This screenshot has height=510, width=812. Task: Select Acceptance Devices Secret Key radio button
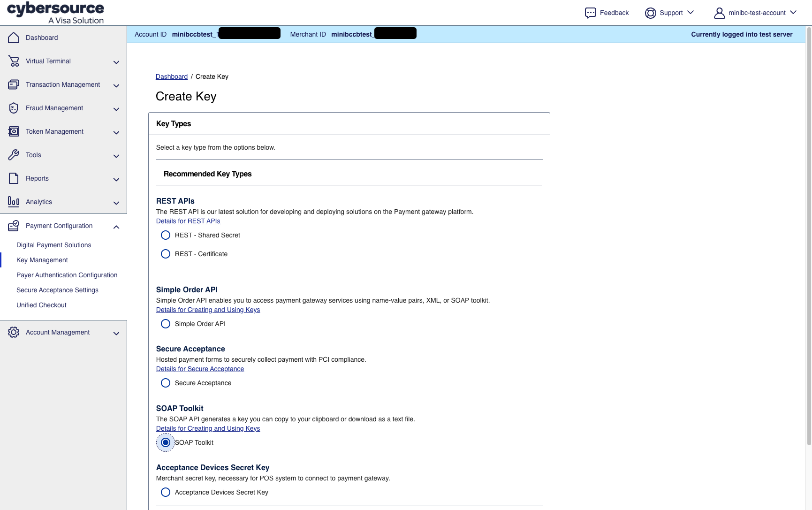click(166, 492)
